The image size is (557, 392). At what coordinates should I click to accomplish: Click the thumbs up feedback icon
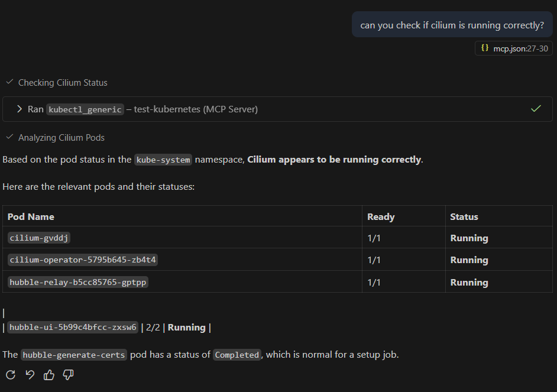pos(49,374)
